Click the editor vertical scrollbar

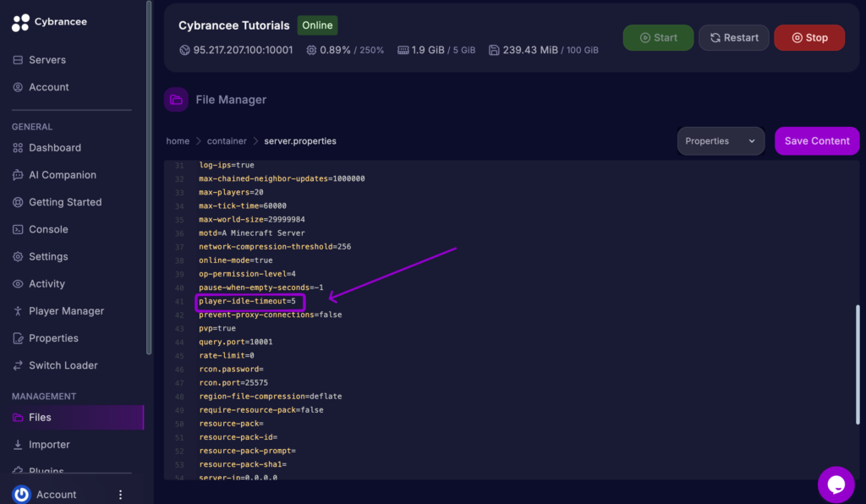pos(858,364)
